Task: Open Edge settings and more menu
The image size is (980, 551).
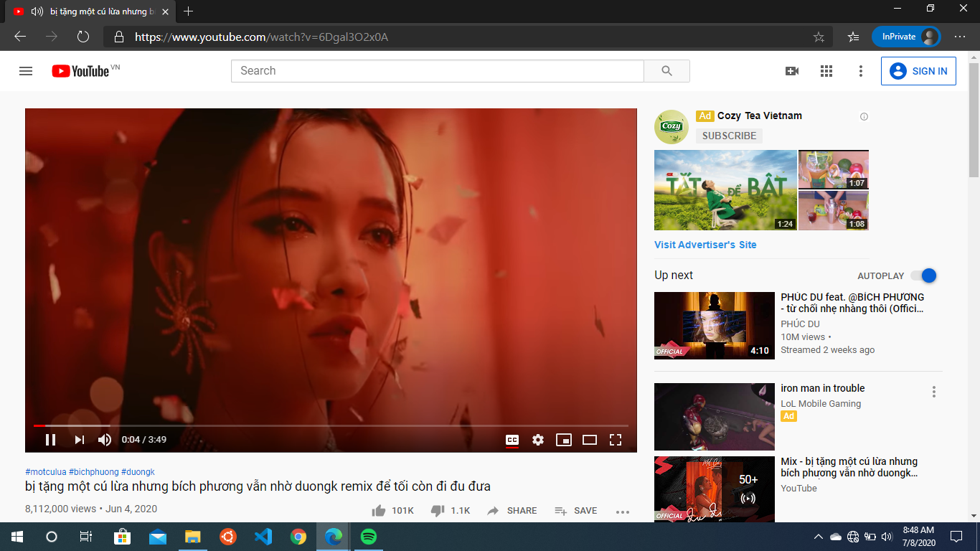Action: coord(960,37)
